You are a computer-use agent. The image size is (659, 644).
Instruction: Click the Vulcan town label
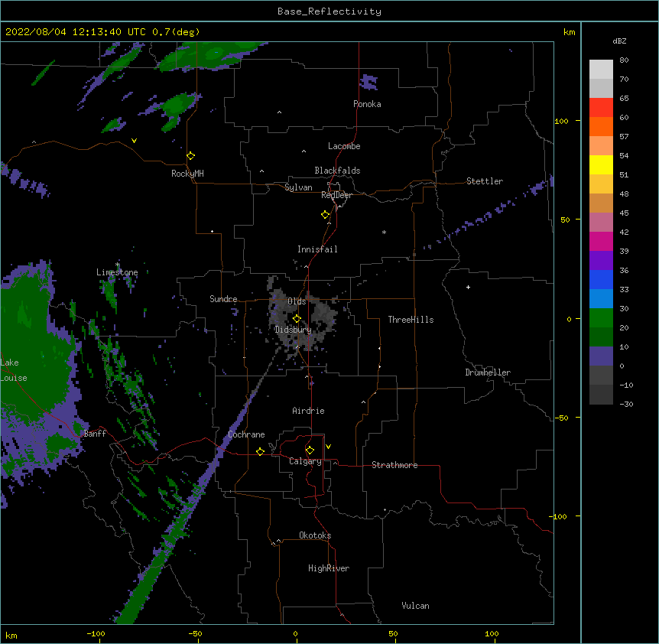pyautogui.click(x=415, y=606)
